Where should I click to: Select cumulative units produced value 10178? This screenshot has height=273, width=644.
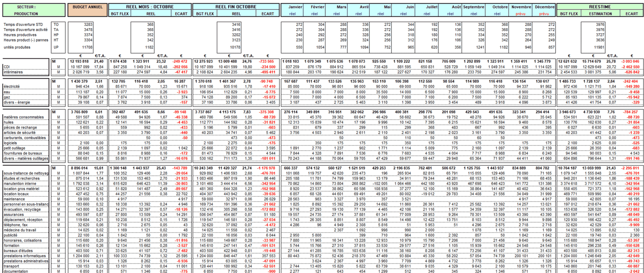point(235,47)
